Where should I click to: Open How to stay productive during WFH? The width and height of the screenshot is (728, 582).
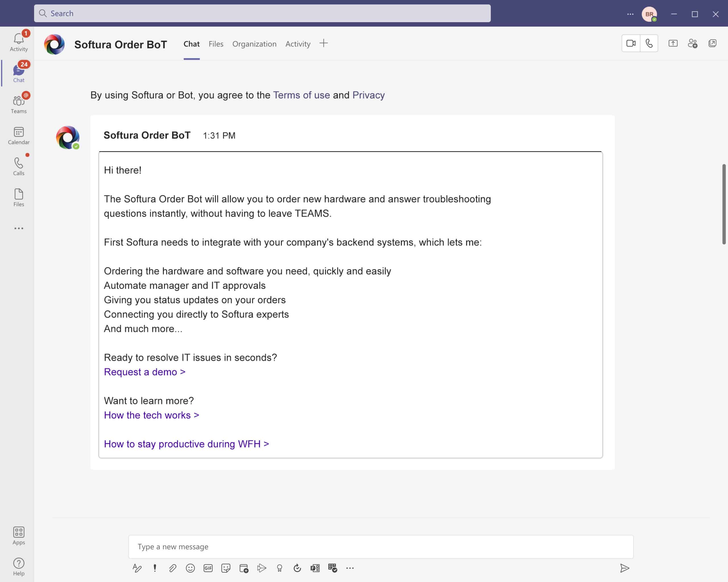[186, 444]
